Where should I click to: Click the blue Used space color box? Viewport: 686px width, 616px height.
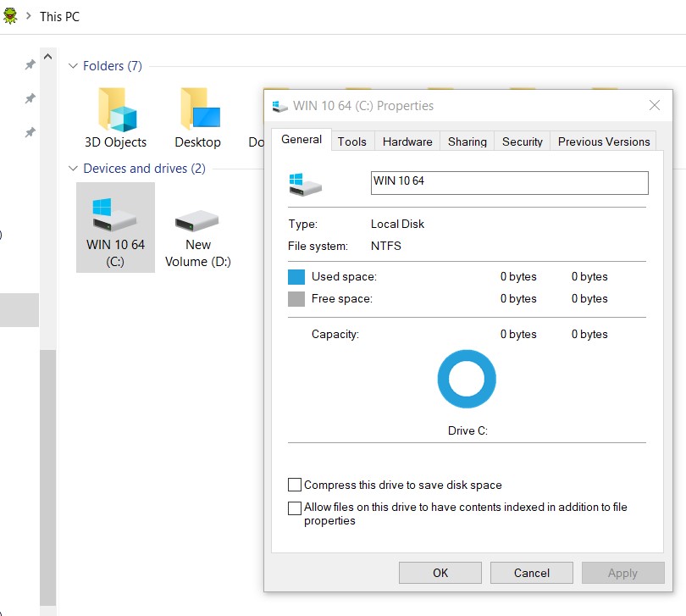296,277
